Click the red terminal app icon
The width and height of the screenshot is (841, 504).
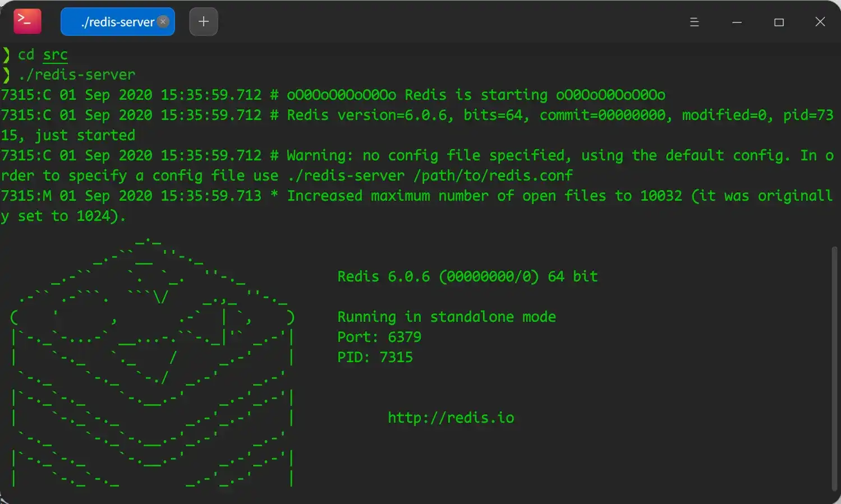(x=27, y=22)
